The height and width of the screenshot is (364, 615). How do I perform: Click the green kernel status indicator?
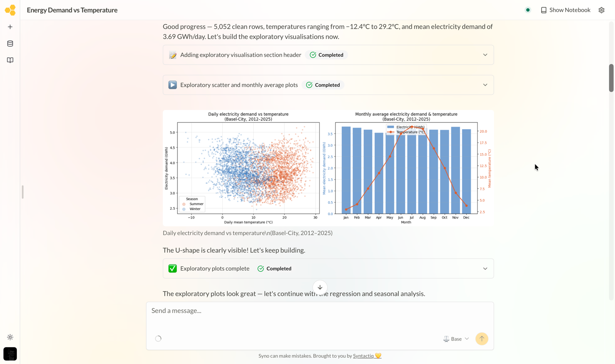tap(528, 10)
